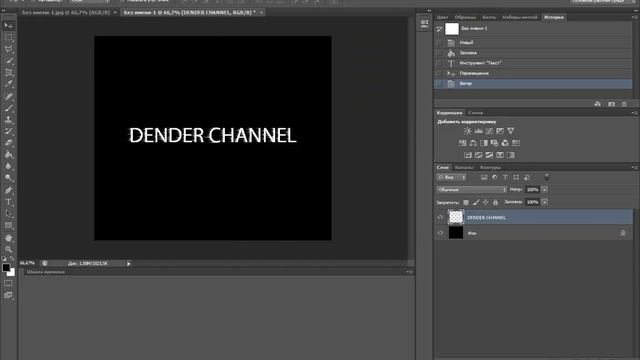Image resolution: width=640 pixels, height=360 pixels.
Task: Select the Path Selection tool
Action: (x=9, y=213)
